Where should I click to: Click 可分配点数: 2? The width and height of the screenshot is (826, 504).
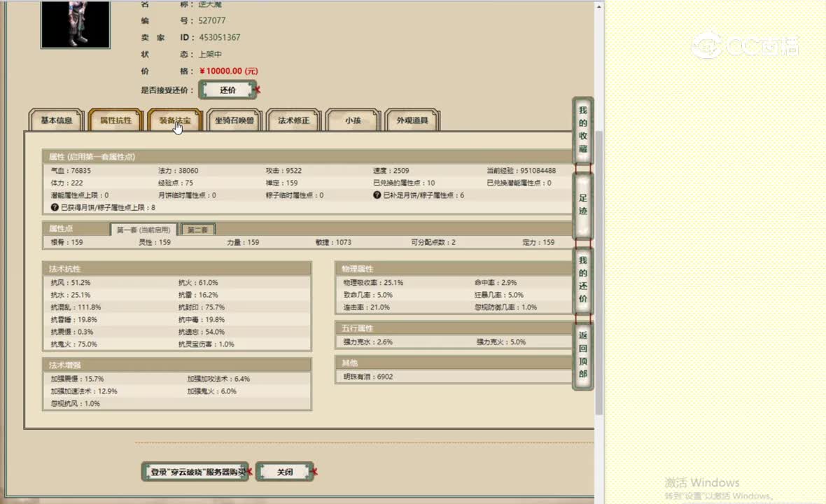[x=433, y=242]
